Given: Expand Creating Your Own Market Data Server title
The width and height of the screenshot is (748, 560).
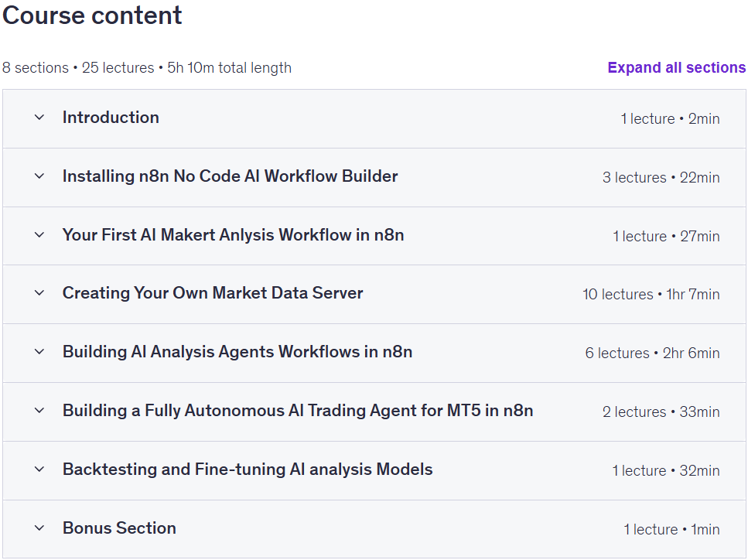Looking at the screenshot, I should [x=213, y=293].
